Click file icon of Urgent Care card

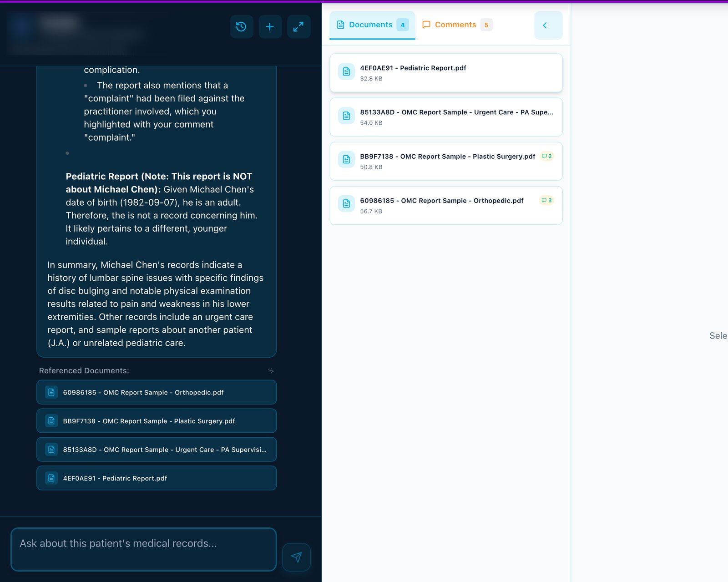(x=346, y=116)
